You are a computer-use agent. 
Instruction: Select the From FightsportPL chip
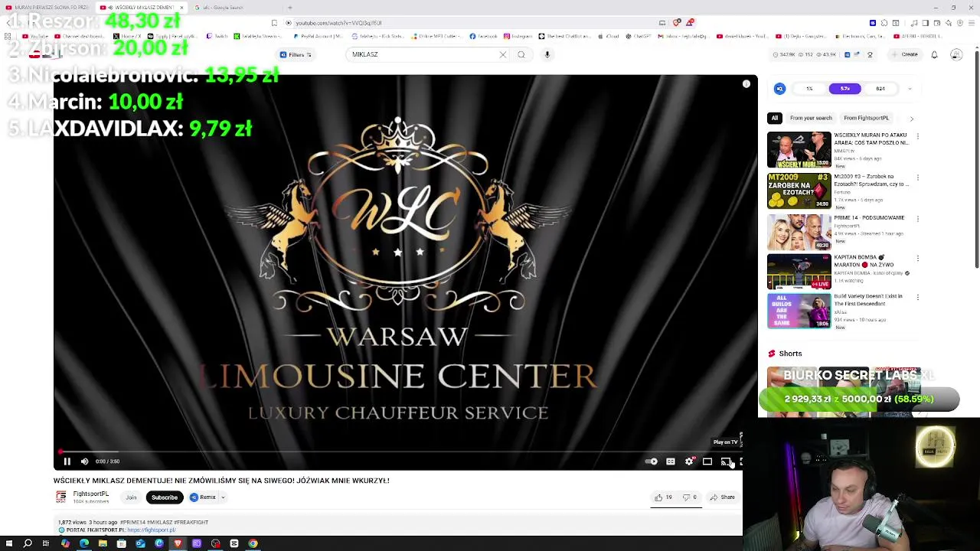[866, 118]
